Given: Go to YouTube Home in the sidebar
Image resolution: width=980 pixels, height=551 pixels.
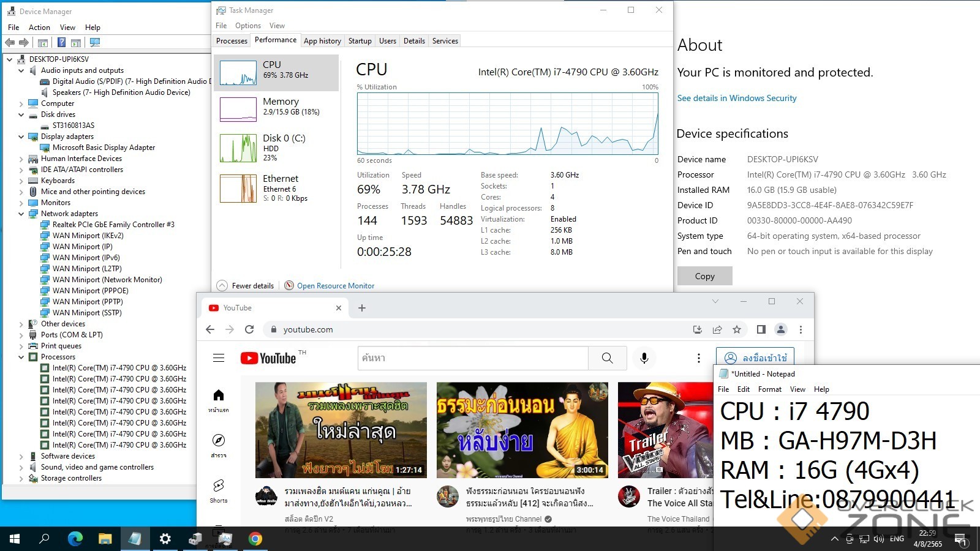Looking at the screenshot, I should [x=219, y=400].
